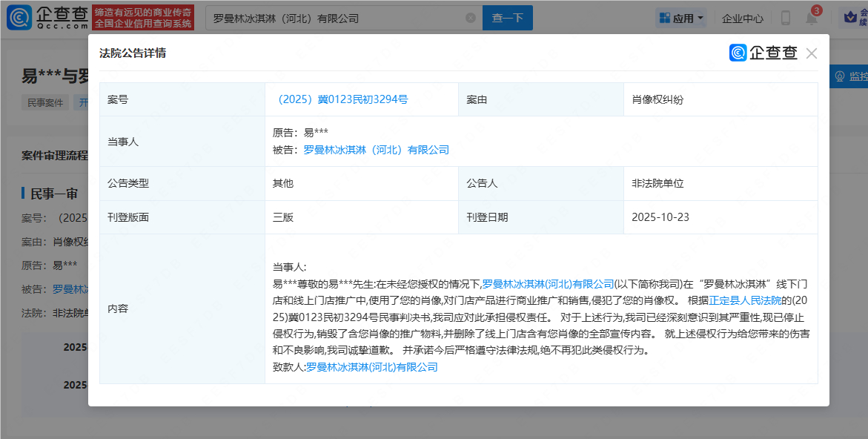Click the 企查查 logo in the top-left header
Image resolution: width=868 pixels, height=439 pixels.
(x=46, y=18)
